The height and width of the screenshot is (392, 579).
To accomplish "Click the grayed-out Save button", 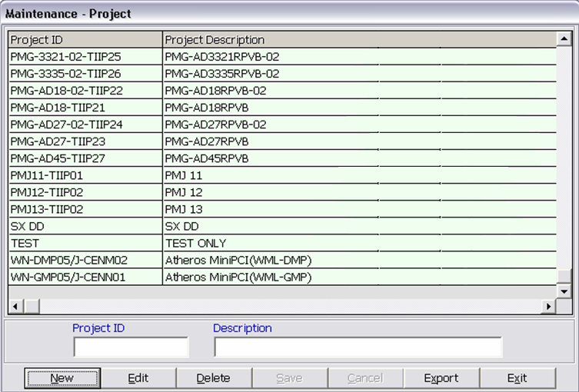I will click(x=289, y=378).
